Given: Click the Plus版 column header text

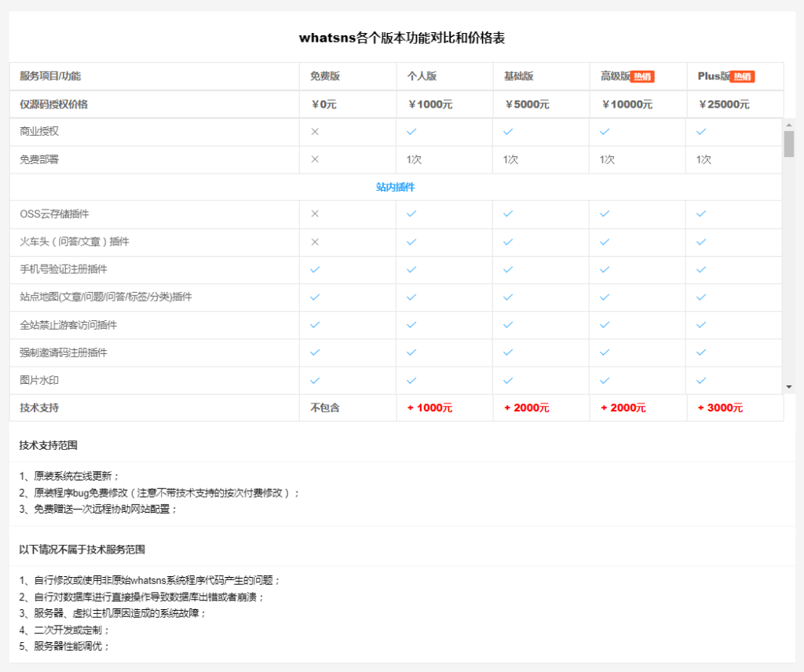Looking at the screenshot, I should pos(714,76).
